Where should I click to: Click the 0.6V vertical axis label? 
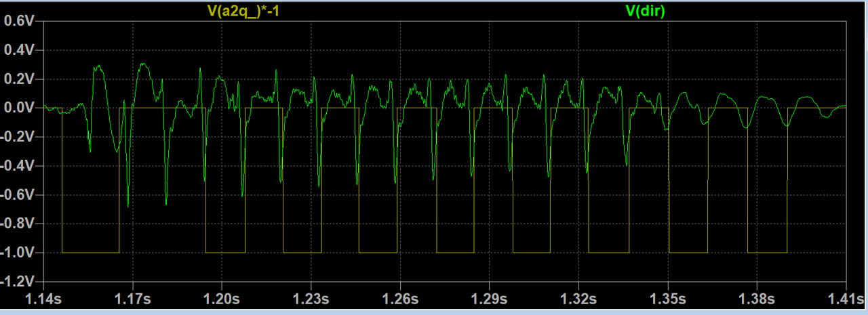coord(19,21)
